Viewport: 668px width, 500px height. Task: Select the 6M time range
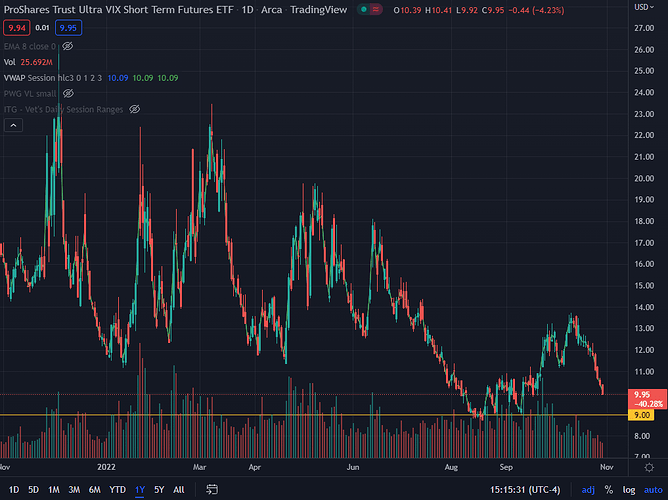(95, 490)
